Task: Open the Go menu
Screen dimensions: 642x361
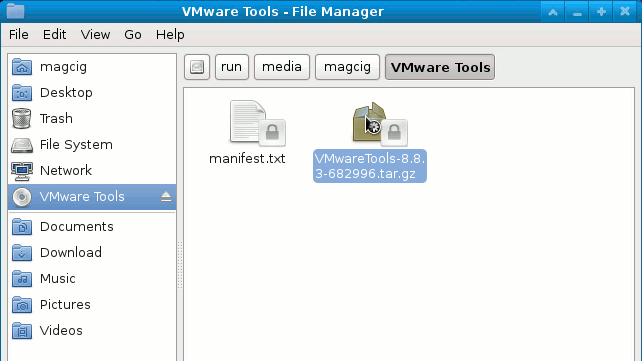Action: [x=133, y=35]
